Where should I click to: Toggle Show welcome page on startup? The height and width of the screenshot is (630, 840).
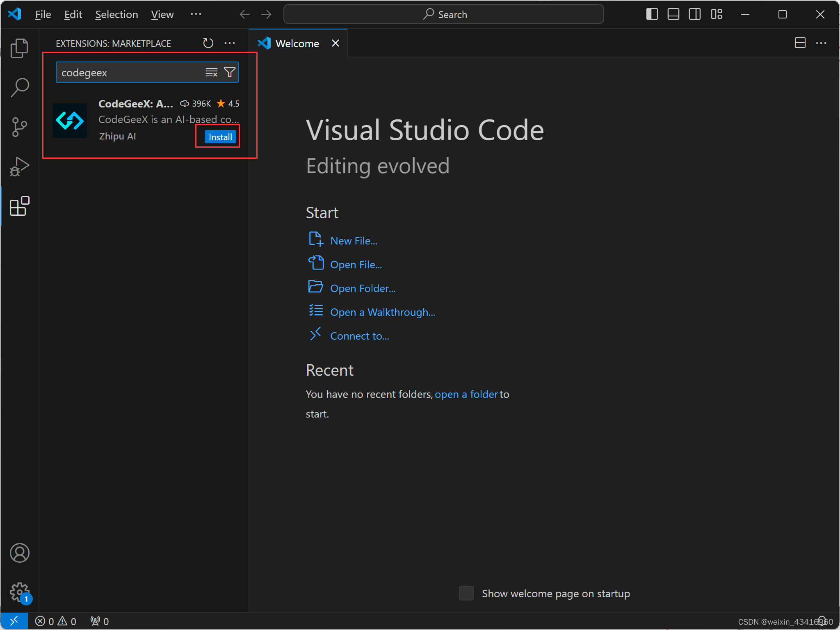466,593
